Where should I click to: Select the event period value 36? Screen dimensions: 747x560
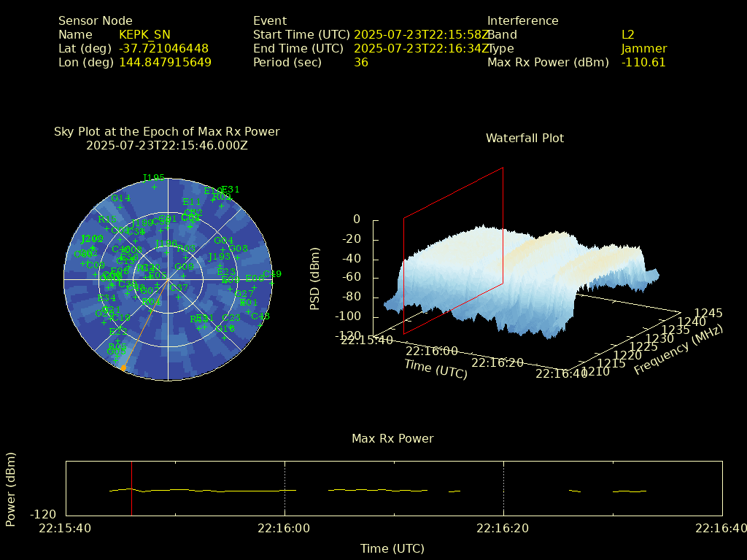[x=360, y=62]
